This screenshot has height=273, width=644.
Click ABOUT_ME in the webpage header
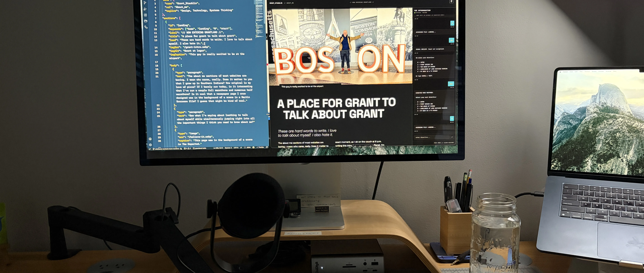290,3
